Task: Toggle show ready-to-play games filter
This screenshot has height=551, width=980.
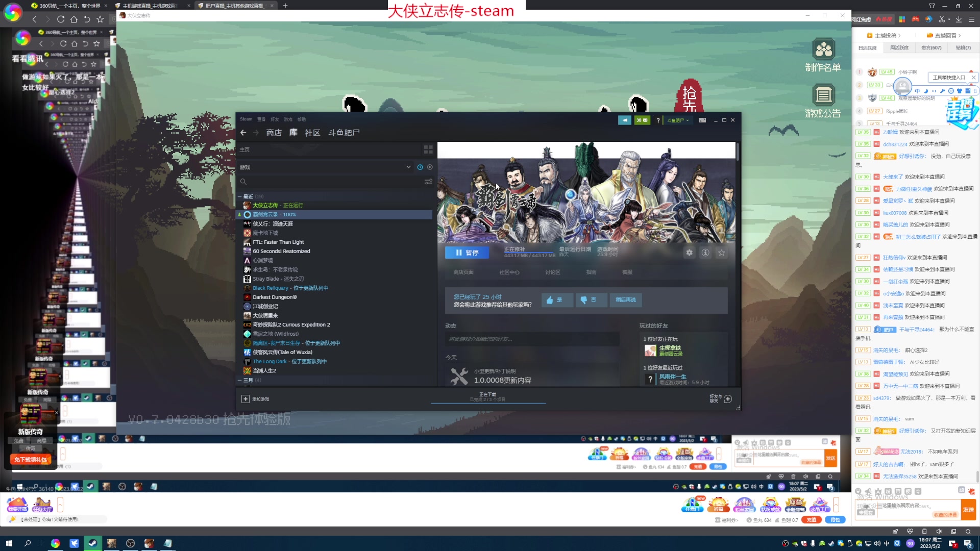Action: [430, 167]
